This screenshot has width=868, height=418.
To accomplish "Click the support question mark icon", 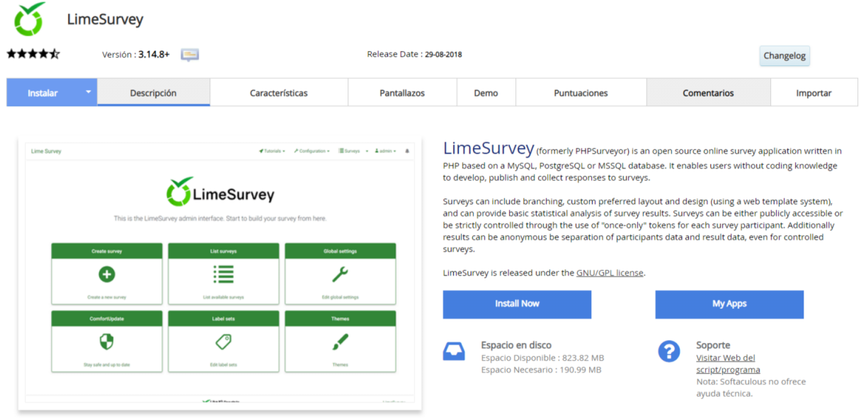I will tap(669, 351).
